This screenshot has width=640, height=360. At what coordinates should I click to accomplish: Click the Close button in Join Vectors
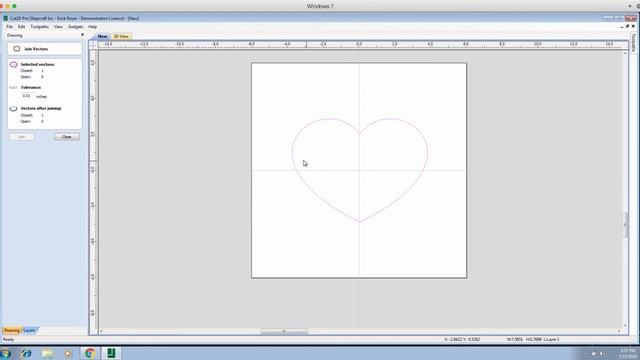click(x=67, y=137)
